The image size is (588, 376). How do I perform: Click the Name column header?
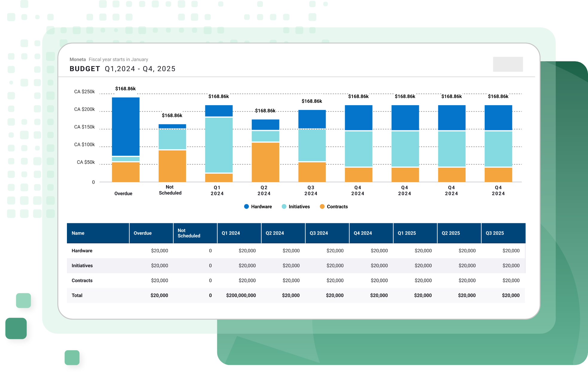(78, 233)
